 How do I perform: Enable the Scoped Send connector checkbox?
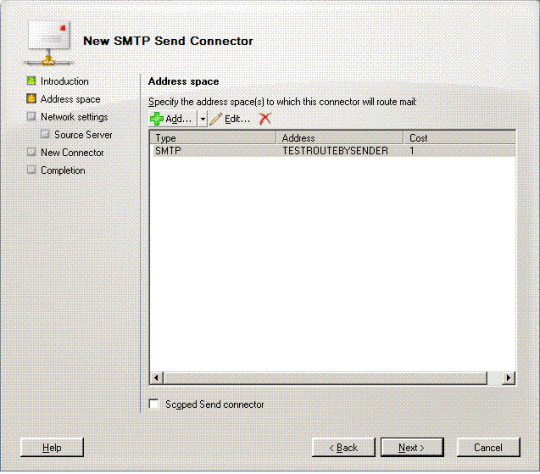tap(154, 404)
